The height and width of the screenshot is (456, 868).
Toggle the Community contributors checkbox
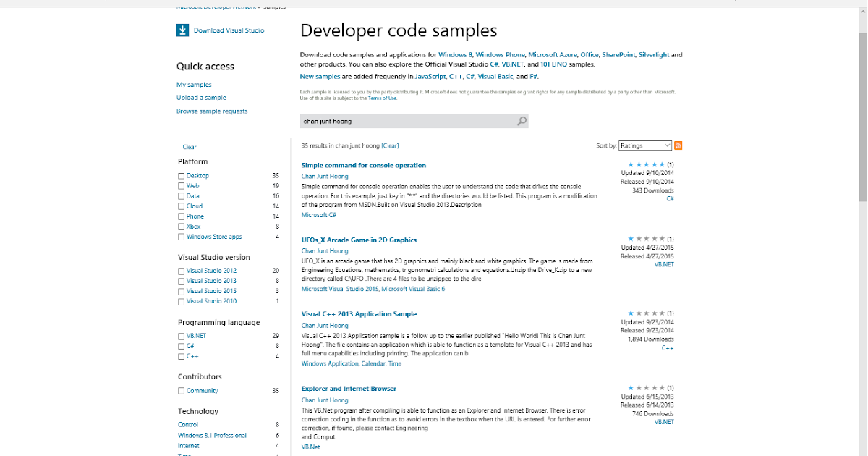[x=181, y=391]
